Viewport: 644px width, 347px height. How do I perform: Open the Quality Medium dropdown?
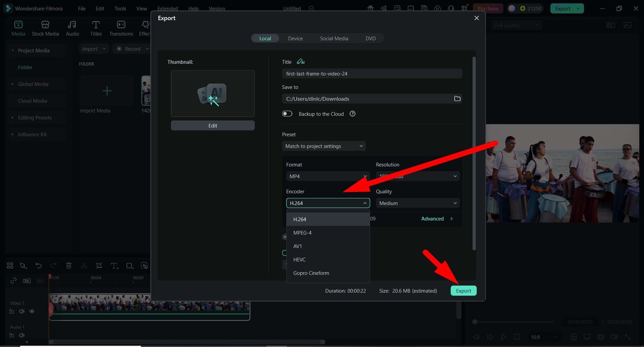point(417,203)
